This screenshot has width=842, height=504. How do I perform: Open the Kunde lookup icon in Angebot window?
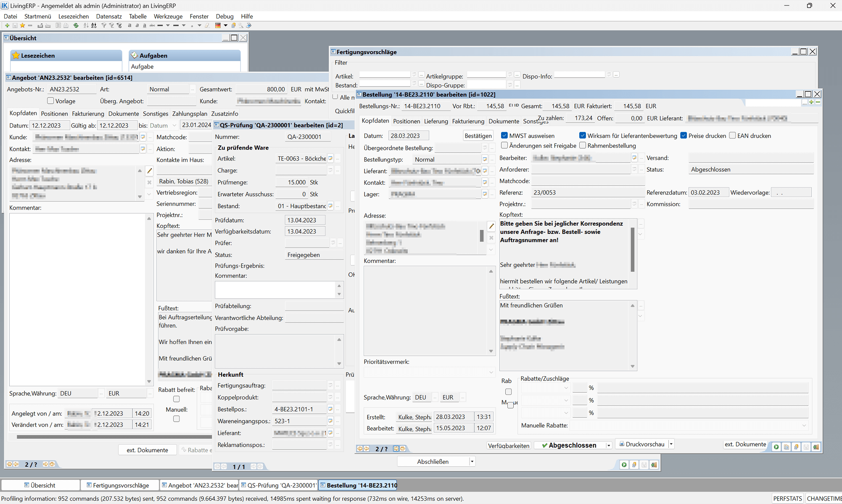[x=143, y=137]
